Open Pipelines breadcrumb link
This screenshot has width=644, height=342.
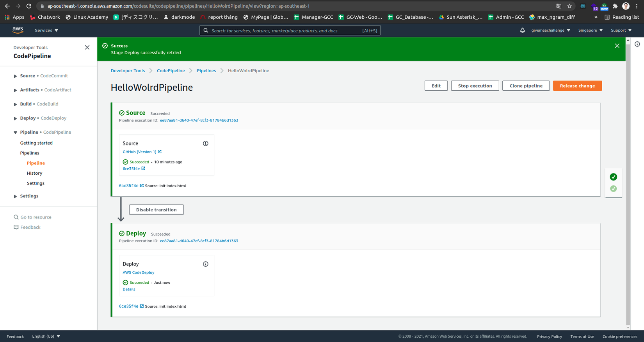[x=206, y=71]
